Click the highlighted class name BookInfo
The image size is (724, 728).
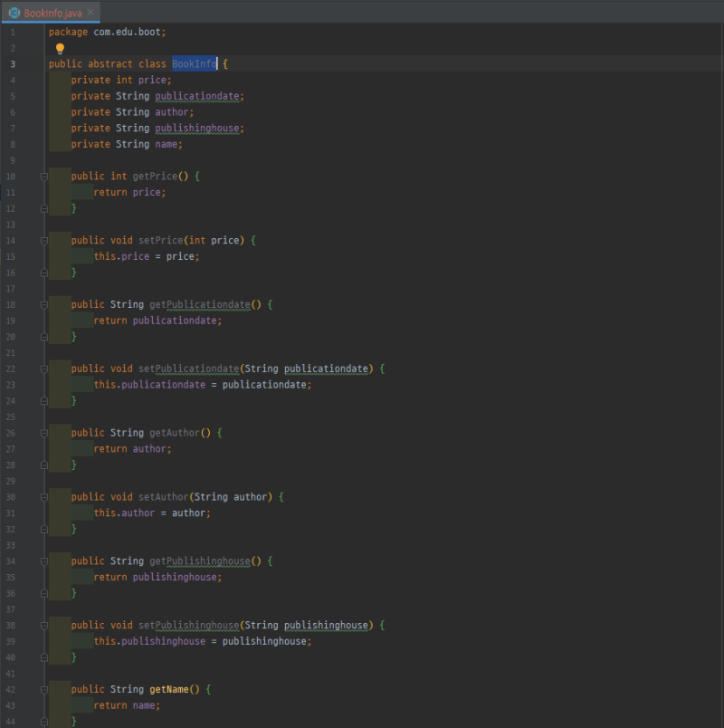coord(194,63)
